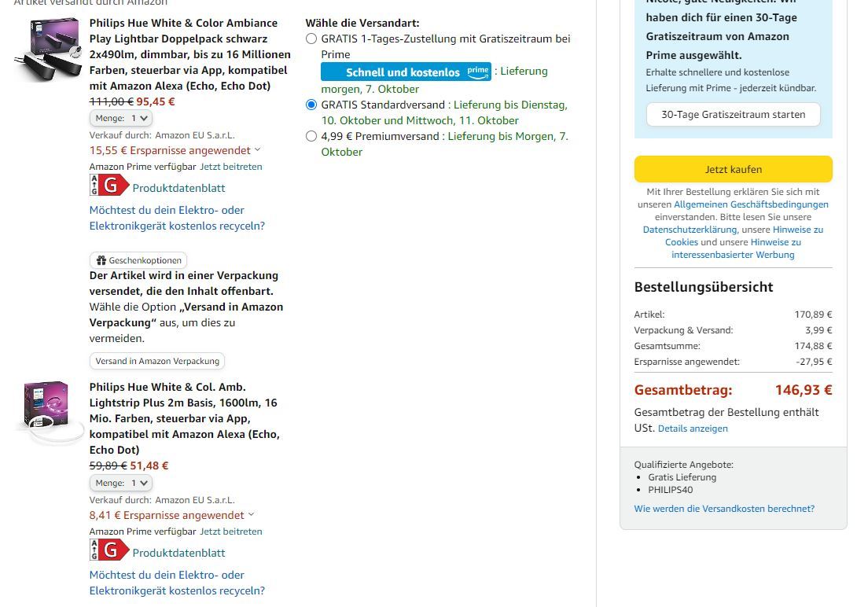The width and height of the screenshot is (868, 607).
Task: Click the Wähle die Versandart heading
Action: (x=362, y=24)
